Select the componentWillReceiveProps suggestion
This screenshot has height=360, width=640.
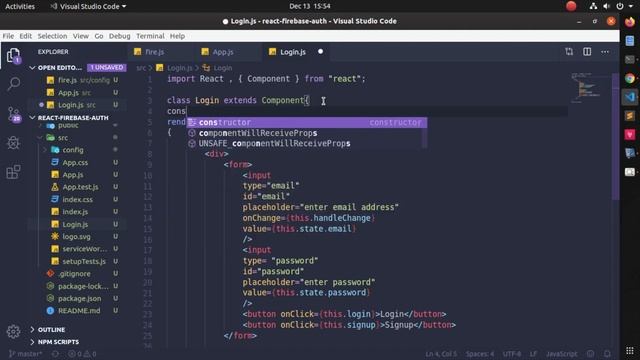(307, 133)
